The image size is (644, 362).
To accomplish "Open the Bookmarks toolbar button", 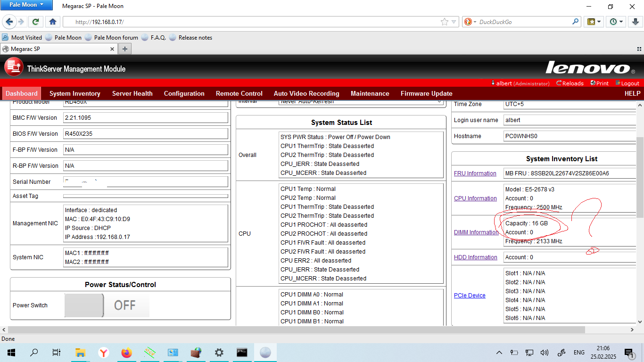I will coord(594,22).
